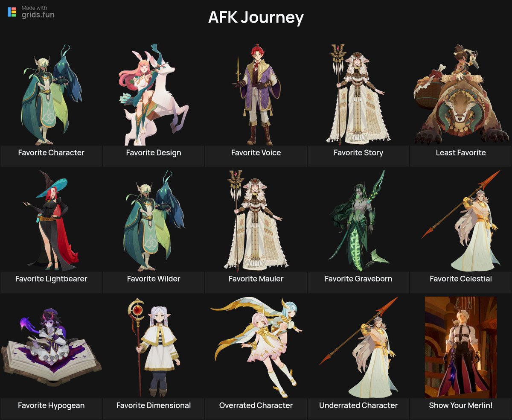Image resolution: width=512 pixels, height=420 pixels.
Task: Select the Show Your Merlin screenshot image
Action: tap(461, 347)
